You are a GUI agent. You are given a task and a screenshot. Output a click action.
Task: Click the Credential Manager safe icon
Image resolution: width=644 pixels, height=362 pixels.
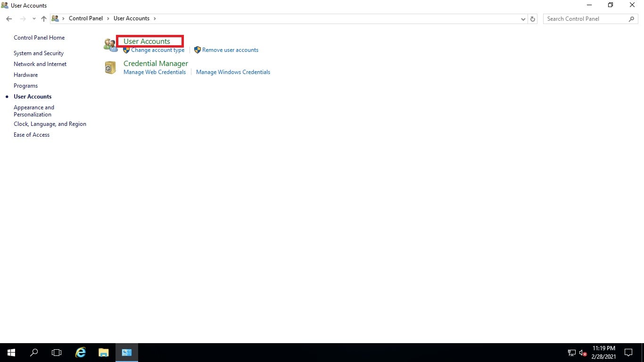click(110, 68)
